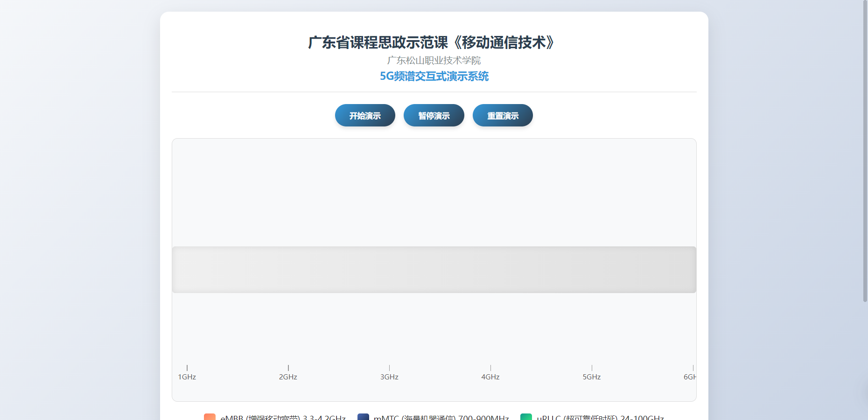
Task: Hit the 重置演示 button
Action: [x=503, y=115]
